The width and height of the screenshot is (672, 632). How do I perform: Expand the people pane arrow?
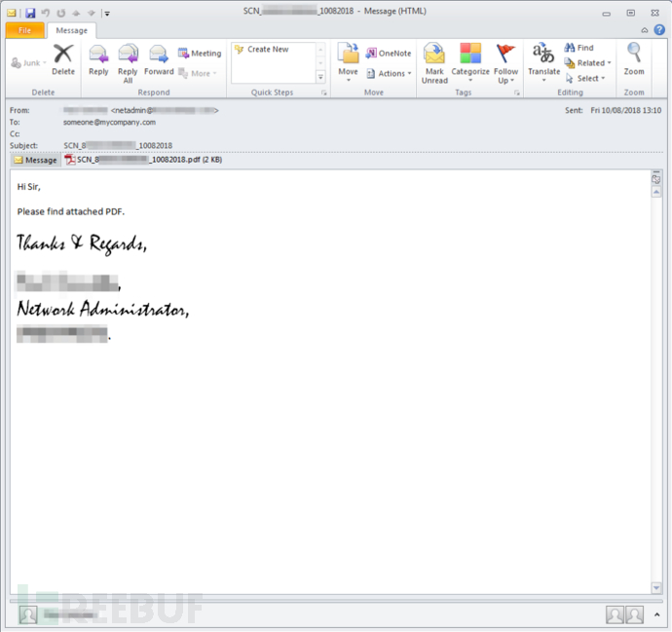pos(656,614)
